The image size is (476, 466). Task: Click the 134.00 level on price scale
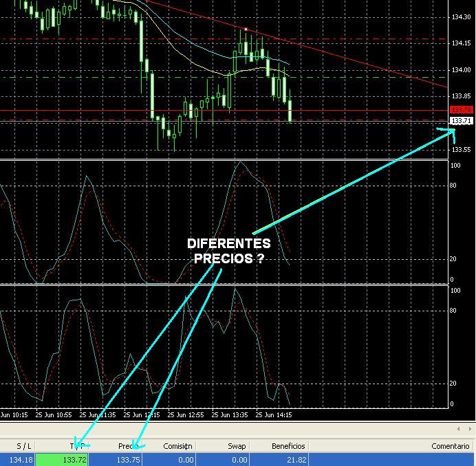(462, 69)
